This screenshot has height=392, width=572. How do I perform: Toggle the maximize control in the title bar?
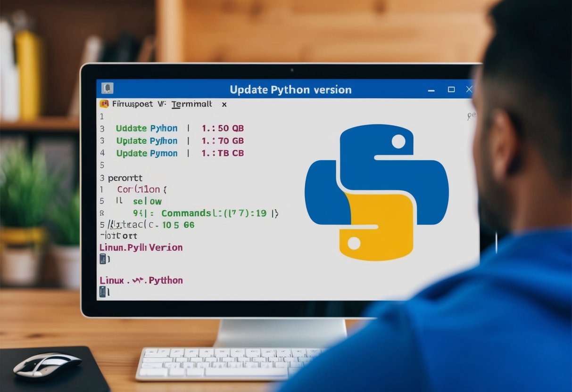[451, 89]
